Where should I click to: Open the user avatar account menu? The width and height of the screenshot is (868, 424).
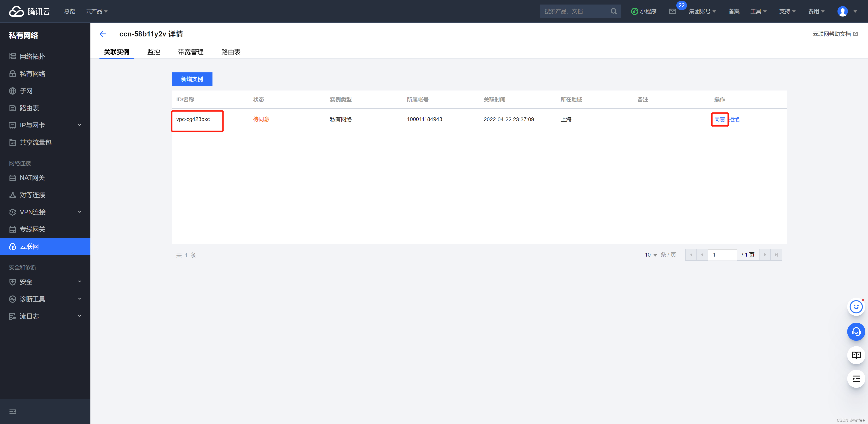[x=842, y=12]
